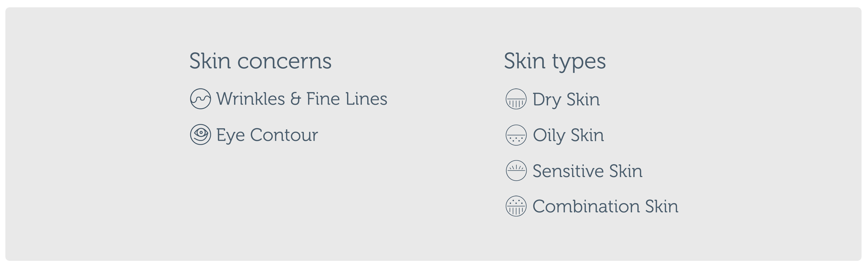Choose the Sensitive Skin text label

587,171
